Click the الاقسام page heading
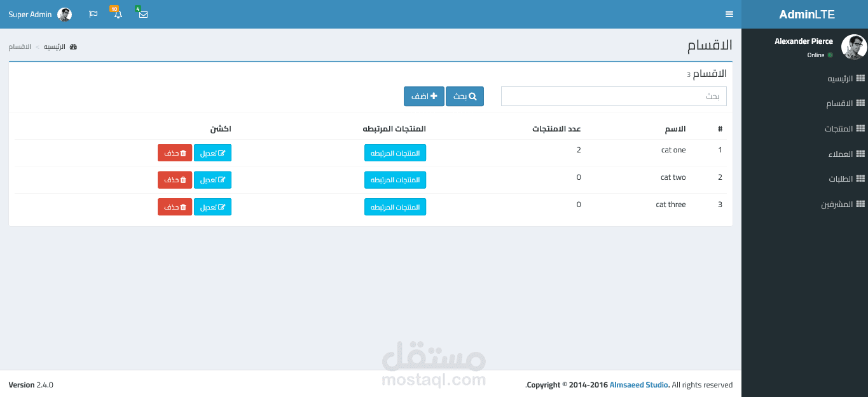Screen dimensions: 868x397 pyautogui.click(x=710, y=46)
